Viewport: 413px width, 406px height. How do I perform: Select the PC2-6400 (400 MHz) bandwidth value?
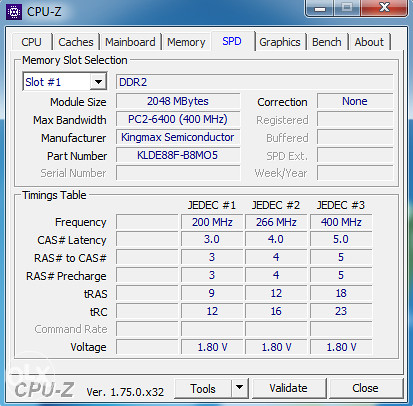pyautogui.click(x=178, y=119)
